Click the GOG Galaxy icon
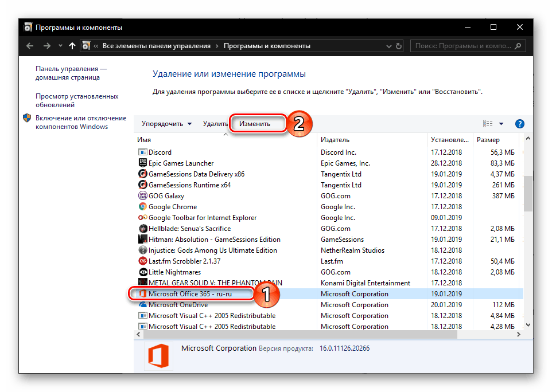 tap(142, 195)
